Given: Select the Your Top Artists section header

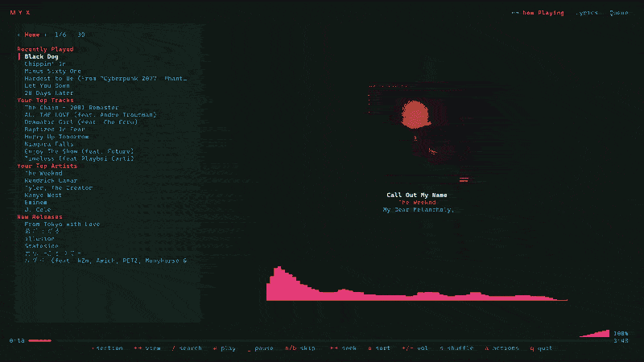Looking at the screenshot, I should click(47, 166).
